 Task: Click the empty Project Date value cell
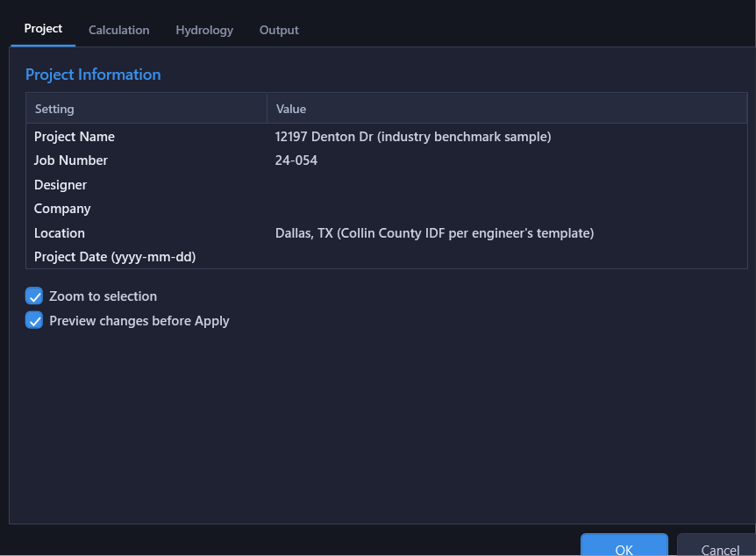pyautogui.click(x=507, y=257)
